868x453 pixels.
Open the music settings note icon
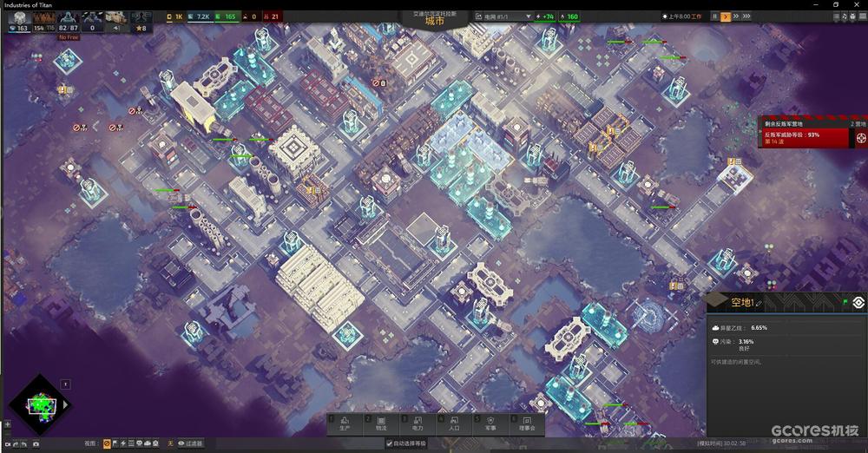tap(845, 16)
